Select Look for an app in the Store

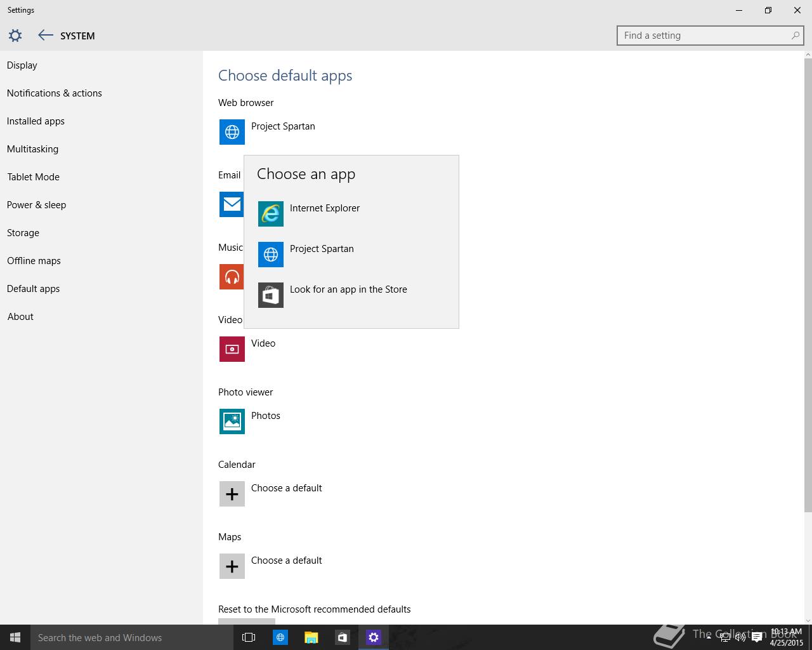348,289
